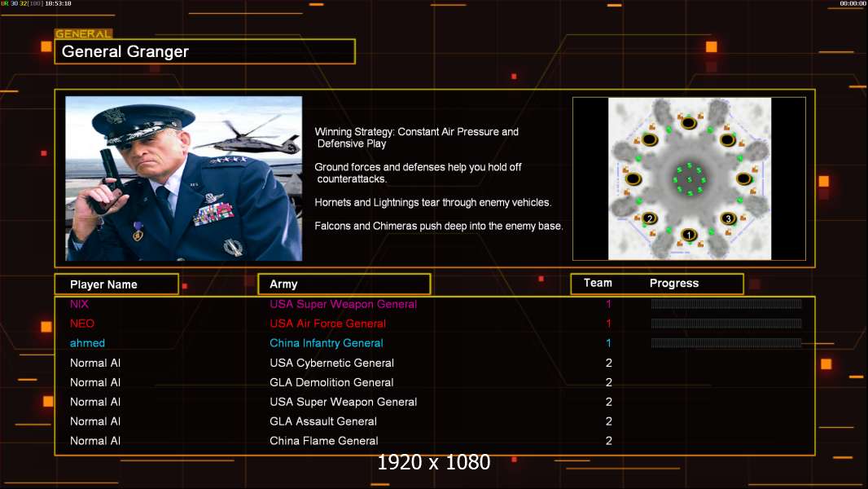Click the green dollar supply cluster at map center
Image resolution: width=868 pixels, height=489 pixels.
[689, 179]
